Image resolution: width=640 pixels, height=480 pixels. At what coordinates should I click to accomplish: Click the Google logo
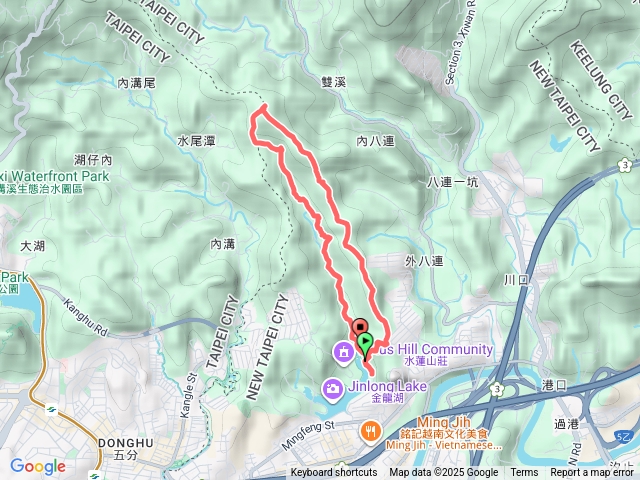[x=38, y=466]
